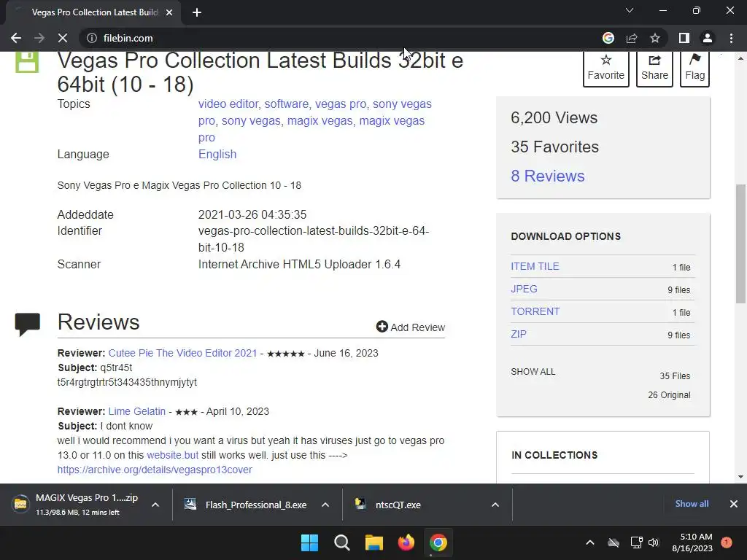Expand options for ntscQT.exe download

coord(495,505)
